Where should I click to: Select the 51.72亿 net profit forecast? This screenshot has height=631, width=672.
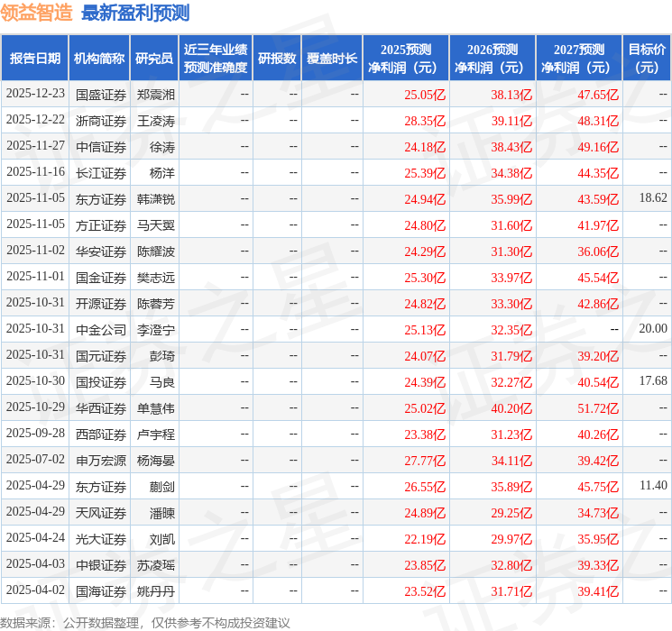598,408
